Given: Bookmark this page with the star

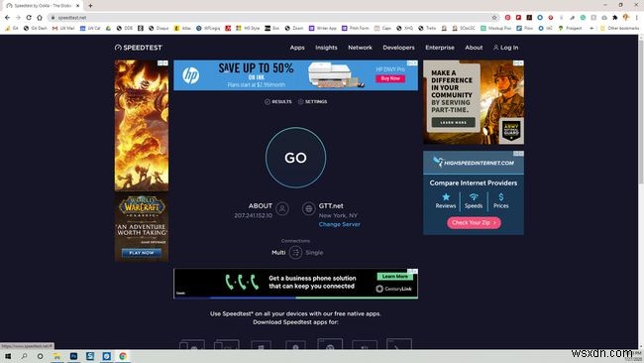Looking at the screenshot, I should pyautogui.click(x=494, y=17).
